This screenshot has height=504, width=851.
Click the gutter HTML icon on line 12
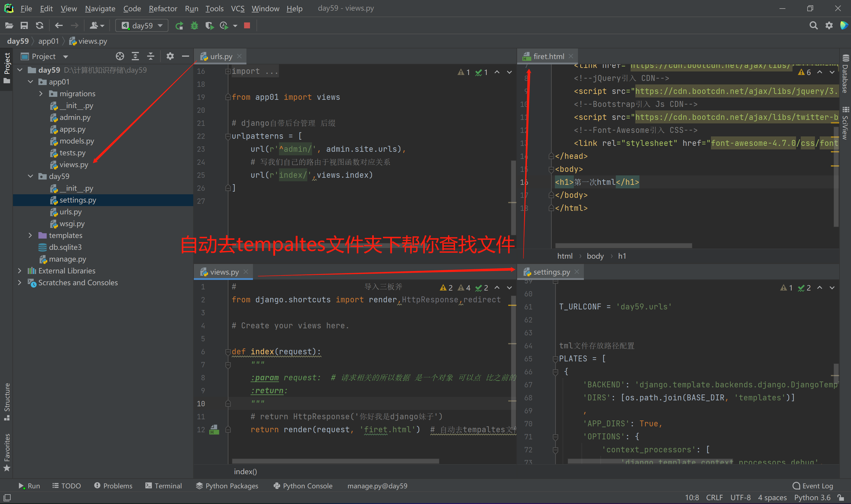click(214, 430)
